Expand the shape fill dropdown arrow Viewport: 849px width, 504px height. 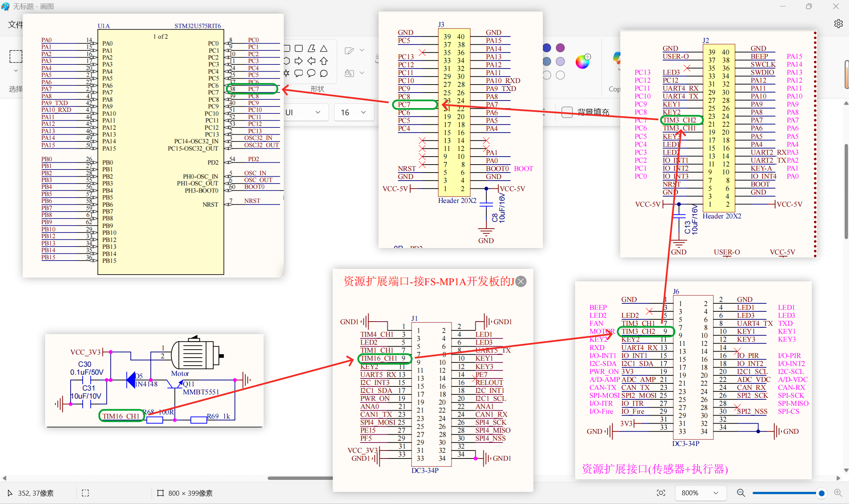click(362, 72)
